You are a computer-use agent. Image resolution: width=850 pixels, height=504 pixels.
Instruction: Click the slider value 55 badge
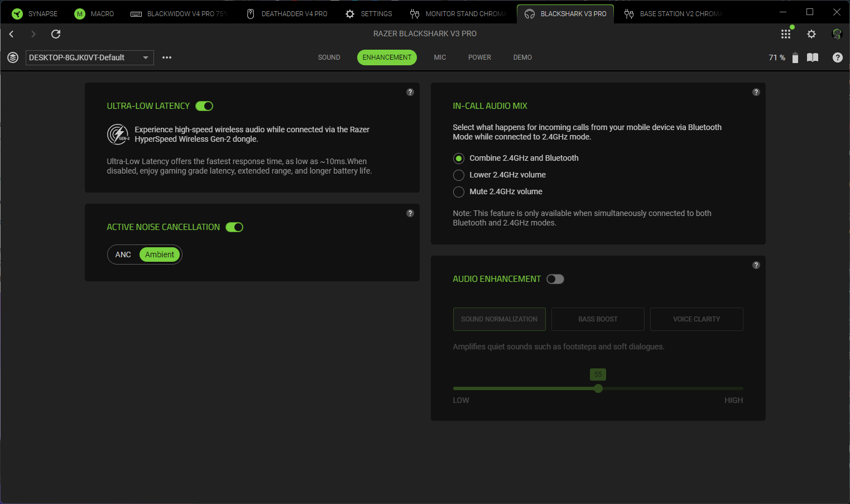coord(598,375)
